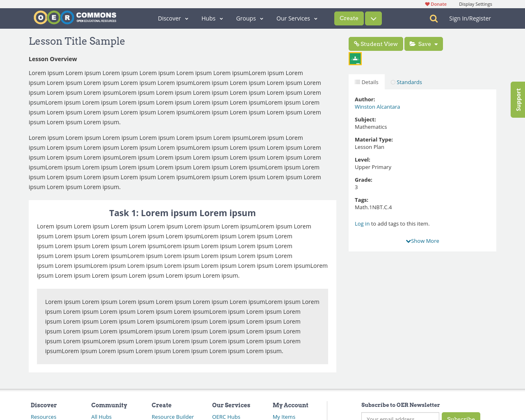Viewport: 525px width, 420px height.
Task: Click Log in to add tags
Action: point(362,223)
